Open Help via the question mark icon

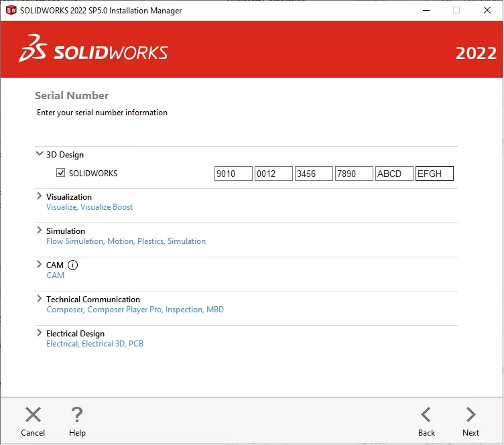[x=77, y=414]
